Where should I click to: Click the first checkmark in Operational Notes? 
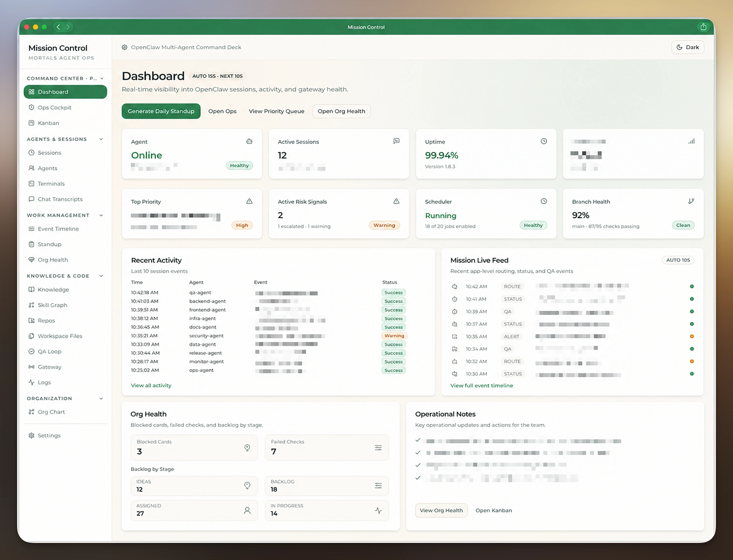pos(418,440)
